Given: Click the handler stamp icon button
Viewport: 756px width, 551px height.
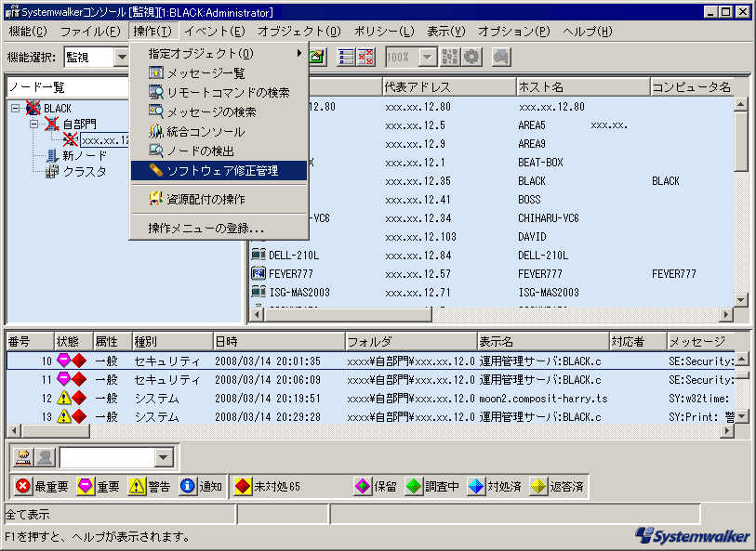Looking at the screenshot, I should click(x=22, y=457).
